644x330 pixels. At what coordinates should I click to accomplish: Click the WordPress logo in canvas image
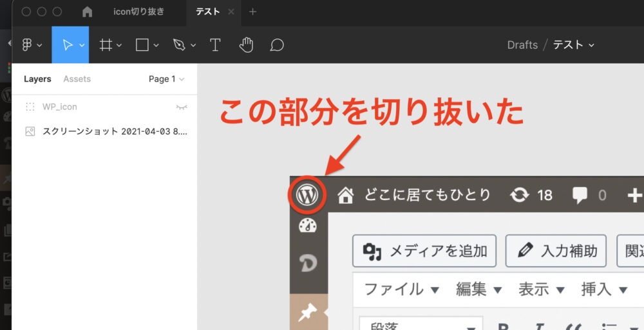(x=308, y=195)
